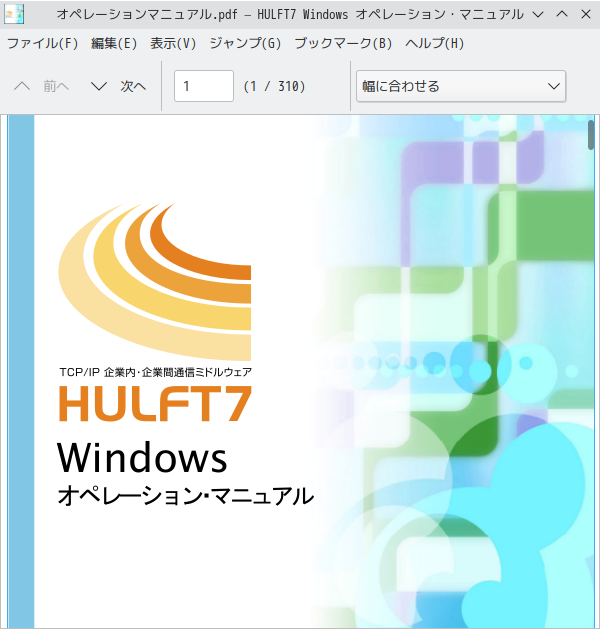This screenshot has height=629, width=600.
Task: Open the 編集(E) menu
Action: coord(114,43)
